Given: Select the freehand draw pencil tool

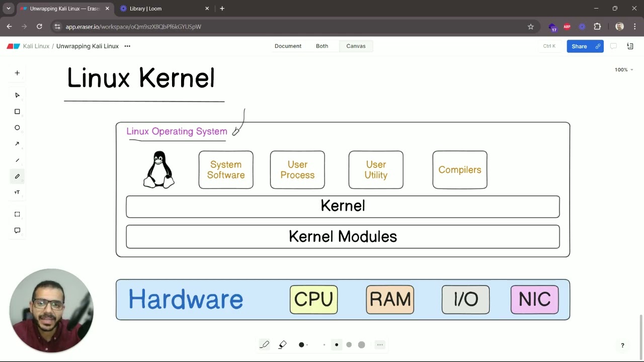Looking at the screenshot, I should (x=17, y=176).
